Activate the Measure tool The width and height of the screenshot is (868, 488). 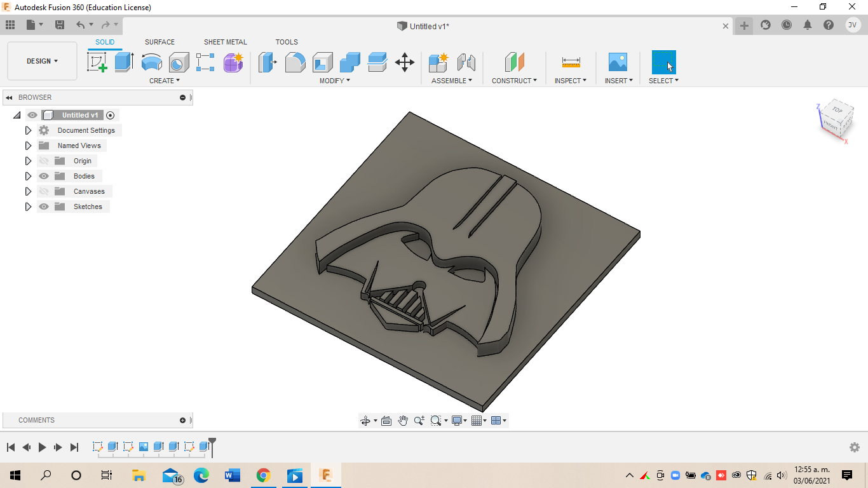coord(571,62)
